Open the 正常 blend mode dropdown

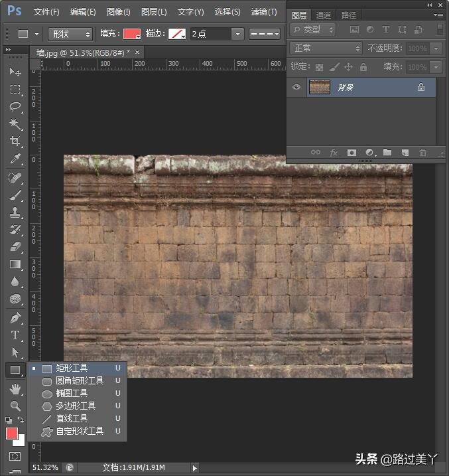pyautogui.click(x=326, y=48)
